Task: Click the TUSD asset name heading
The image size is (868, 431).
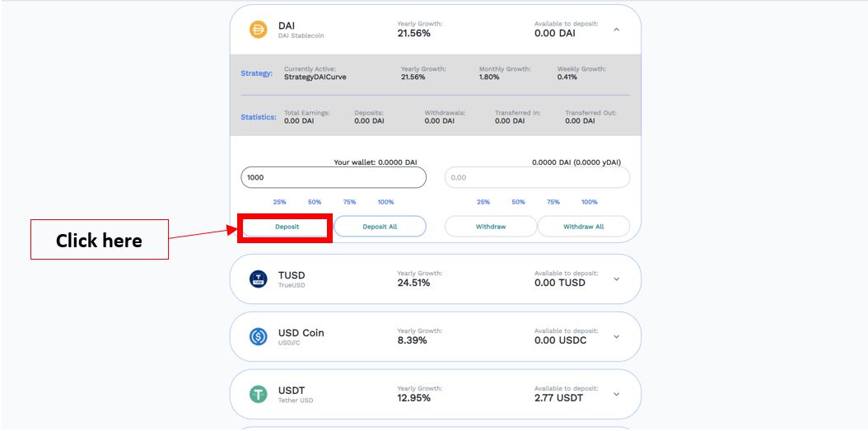Action: tap(292, 275)
